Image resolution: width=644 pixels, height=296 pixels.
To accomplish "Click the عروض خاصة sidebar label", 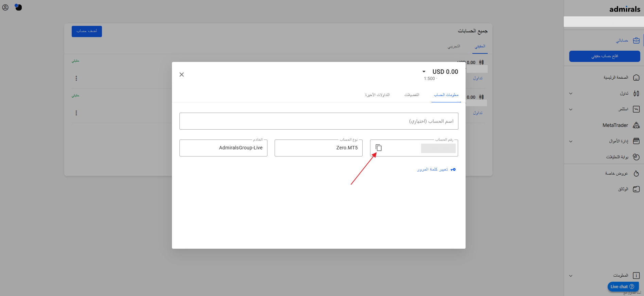I will pos(616,174).
